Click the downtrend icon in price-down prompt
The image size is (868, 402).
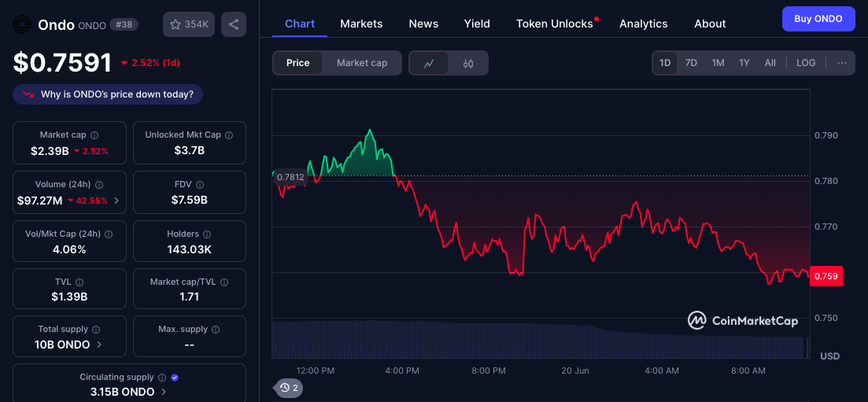pyautogui.click(x=28, y=94)
